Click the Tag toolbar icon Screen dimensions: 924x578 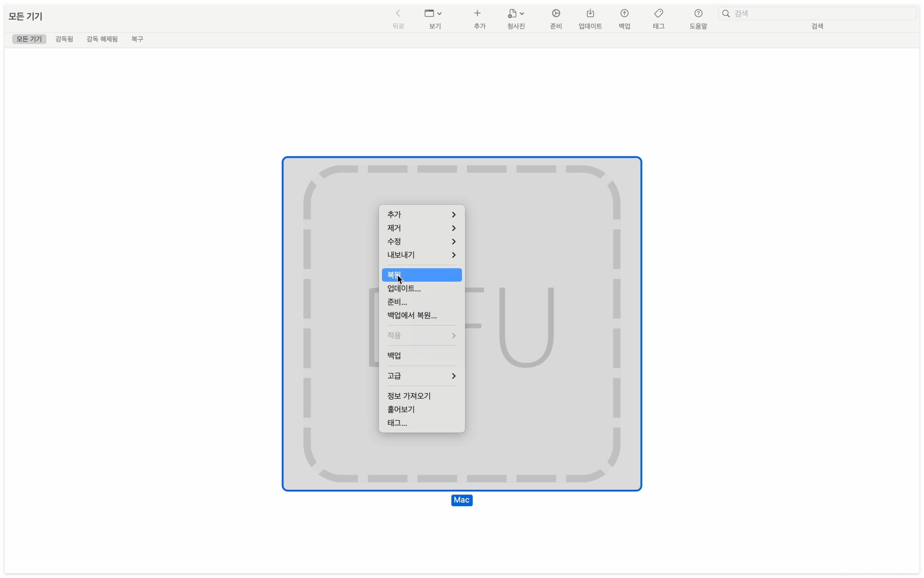click(x=659, y=14)
